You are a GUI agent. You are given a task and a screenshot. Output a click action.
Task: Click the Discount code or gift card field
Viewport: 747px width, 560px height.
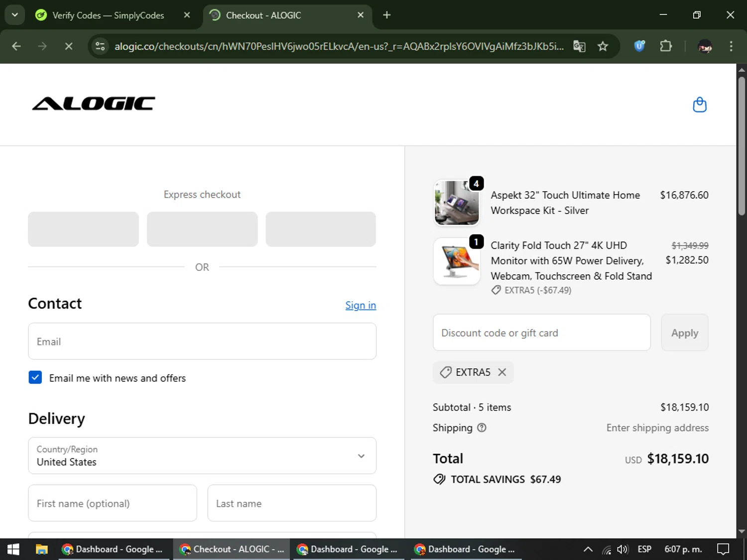click(x=542, y=333)
